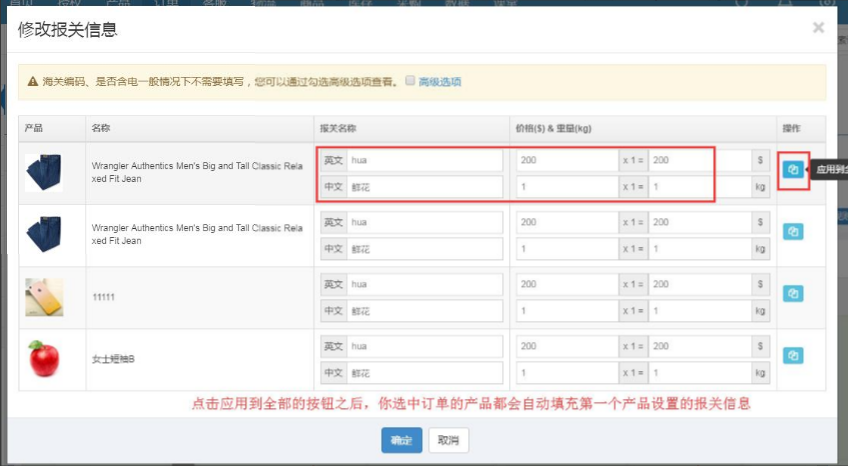Click apply-to-all icon for product 11111

pyautogui.click(x=792, y=294)
